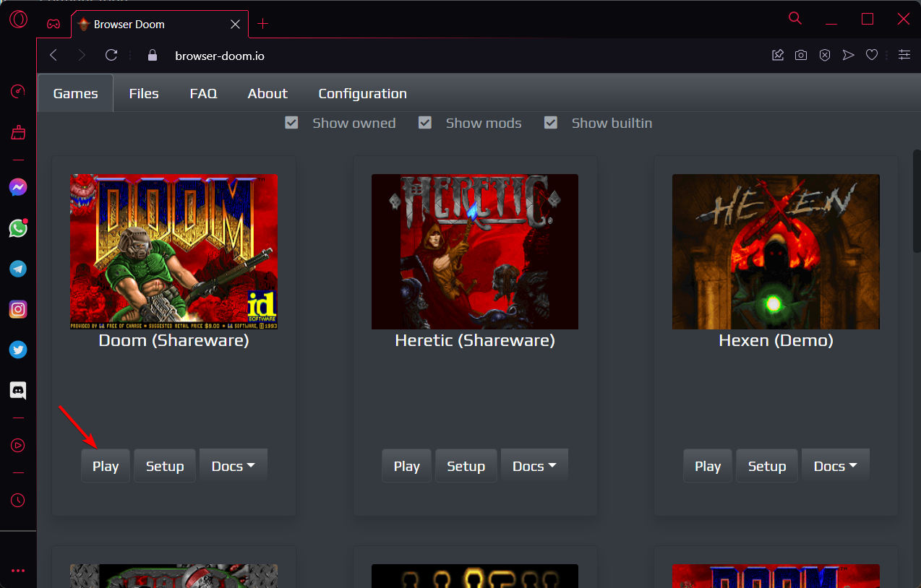Select the Games tab
The width and height of the screenshot is (921, 588).
76,93
